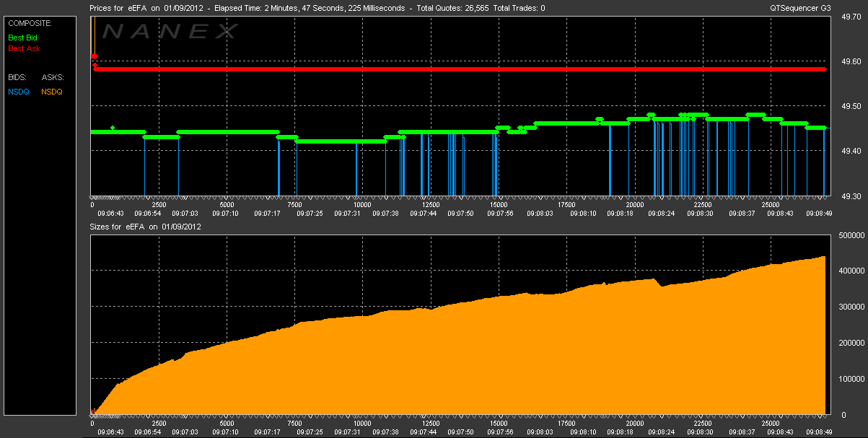Click 09:06:43 under the price chart
The height and width of the screenshot is (438, 868).
pos(110,214)
